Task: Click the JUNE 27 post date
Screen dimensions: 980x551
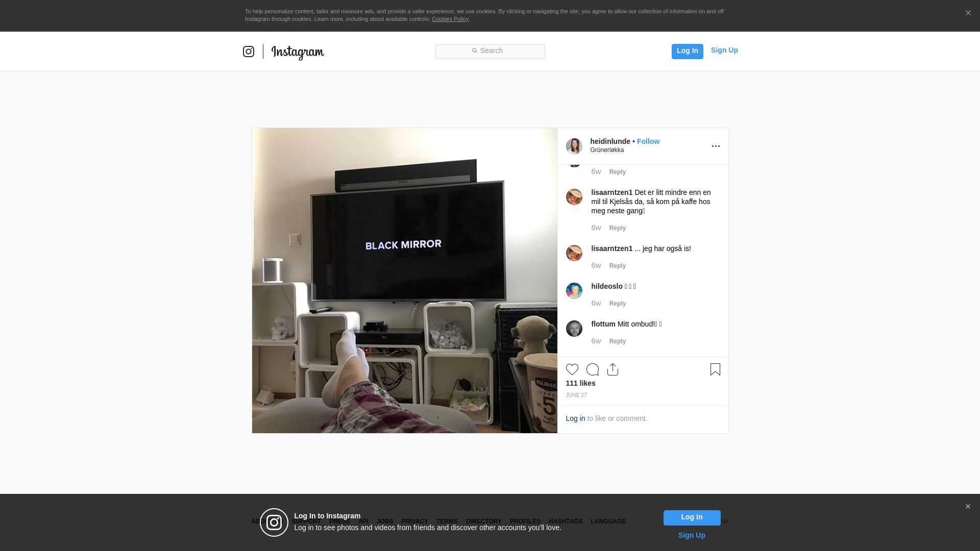Action: click(x=576, y=395)
